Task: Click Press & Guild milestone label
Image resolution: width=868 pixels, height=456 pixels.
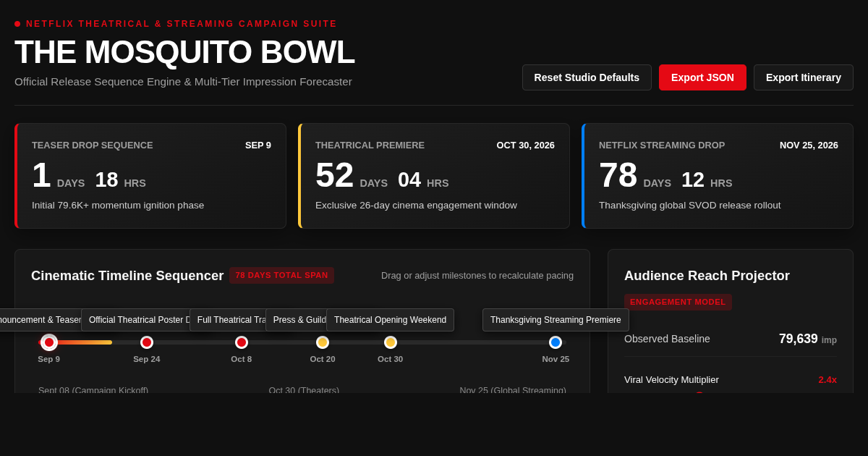Action: tap(296, 320)
